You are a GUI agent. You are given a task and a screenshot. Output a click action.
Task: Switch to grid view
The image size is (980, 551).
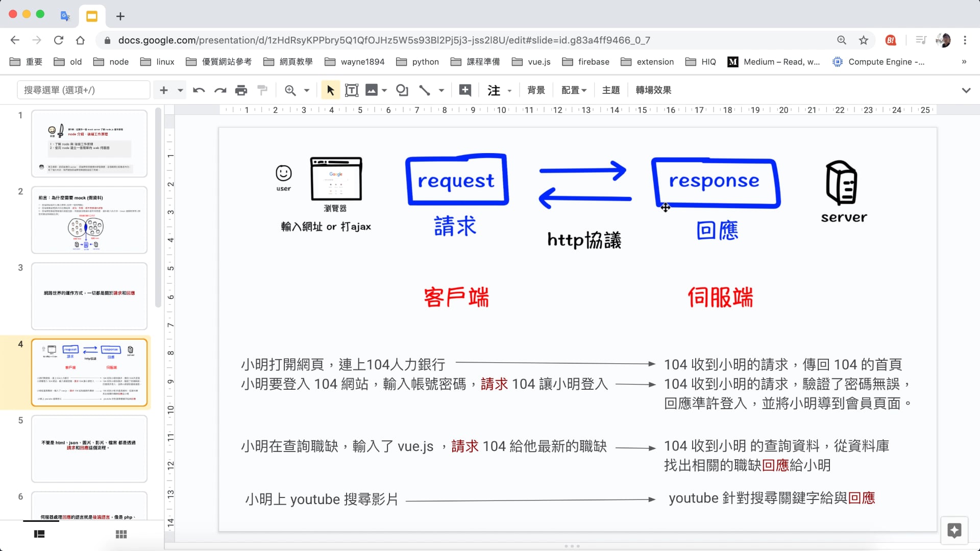121,534
